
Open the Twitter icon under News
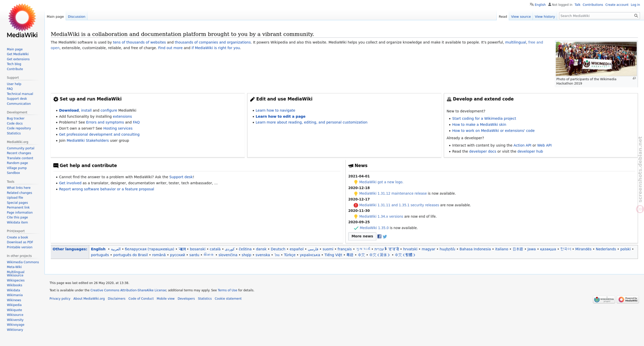[385, 236]
